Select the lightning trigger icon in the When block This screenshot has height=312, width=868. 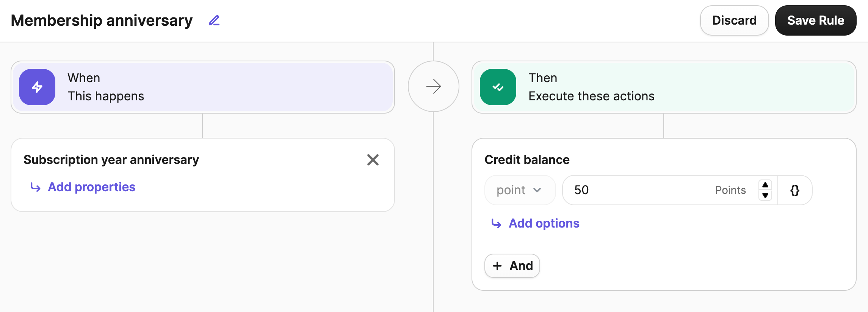point(37,87)
